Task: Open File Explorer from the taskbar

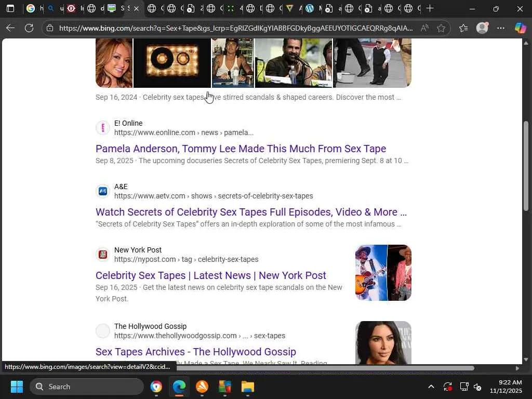Action: point(248,387)
